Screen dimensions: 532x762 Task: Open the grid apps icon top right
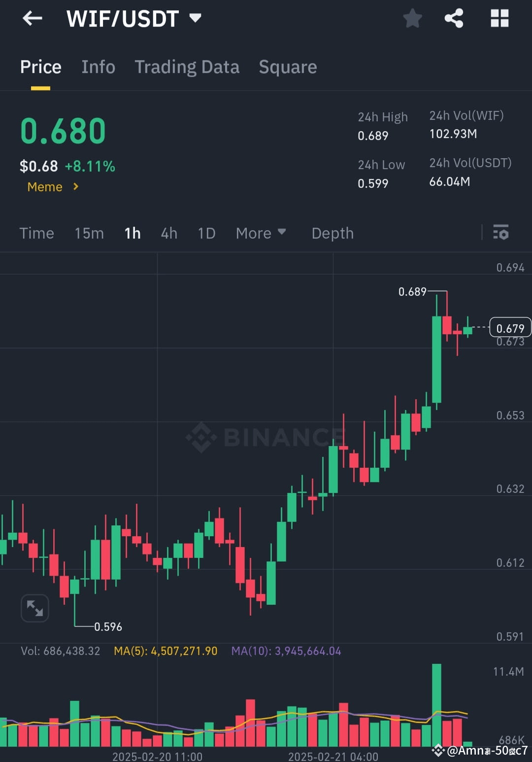pos(499,18)
